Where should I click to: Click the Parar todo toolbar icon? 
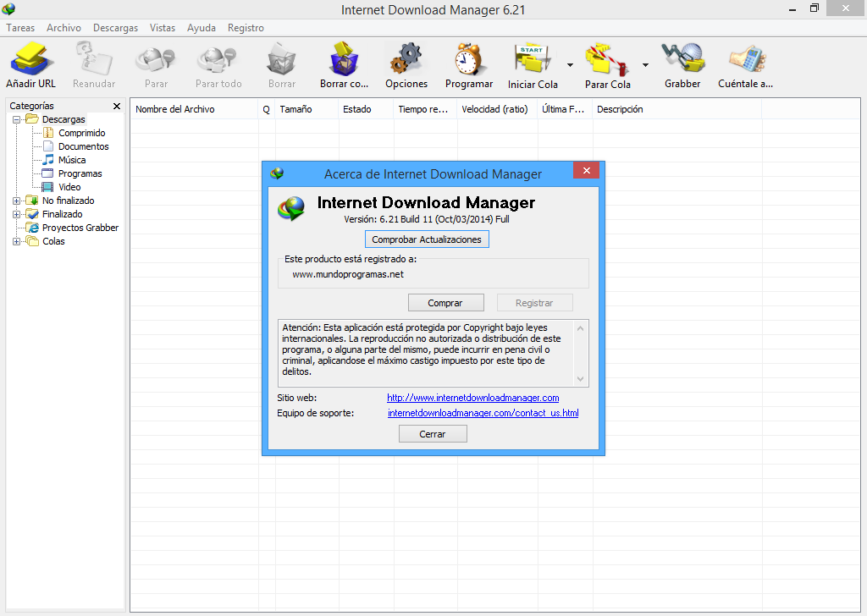tap(218, 60)
